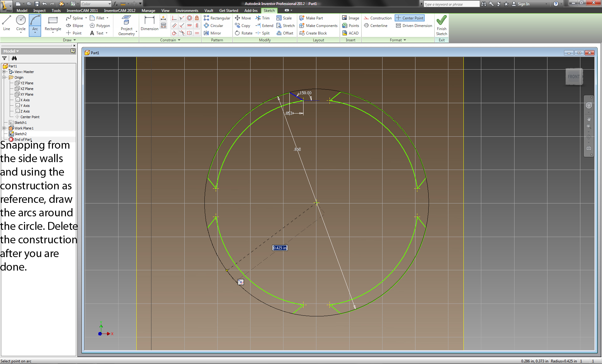Expand the Draw panel dropdown
Image resolution: width=602 pixels, height=364 pixels.
click(69, 40)
